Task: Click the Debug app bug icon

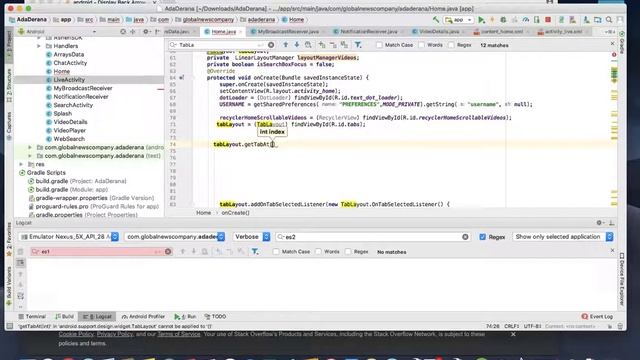Action: pos(503,20)
